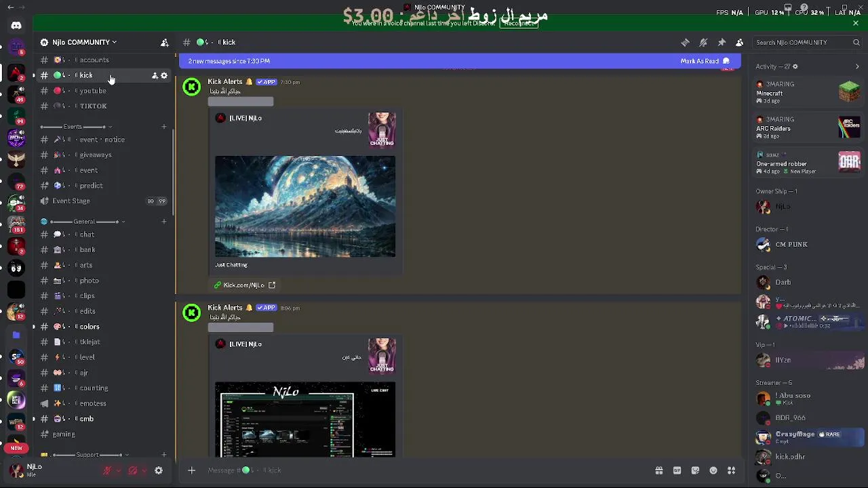Screen dimensions: 868x488
Task: Join the Event Stage channel
Action: tap(102, 201)
